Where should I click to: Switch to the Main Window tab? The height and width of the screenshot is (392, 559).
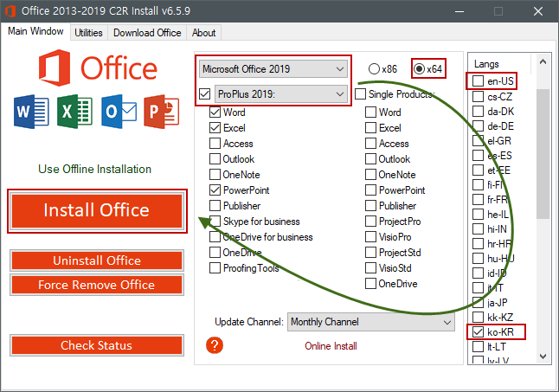coord(35,31)
